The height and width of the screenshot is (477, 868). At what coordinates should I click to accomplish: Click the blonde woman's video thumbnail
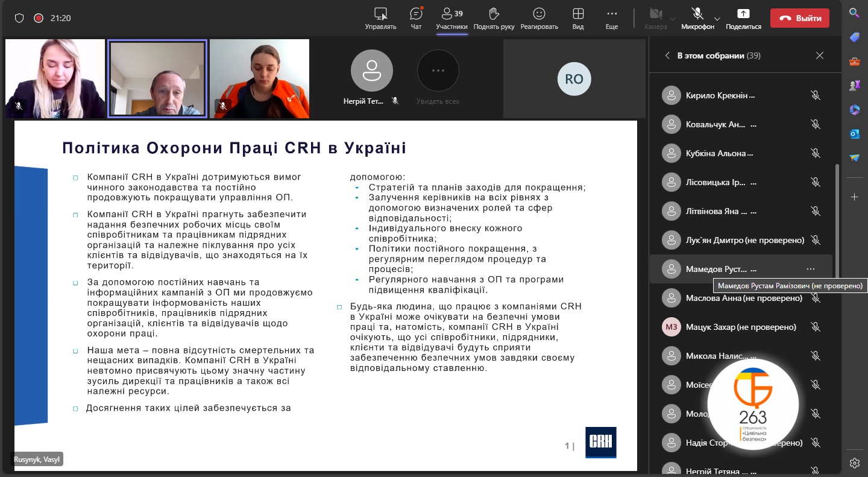[x=55, y=78]
